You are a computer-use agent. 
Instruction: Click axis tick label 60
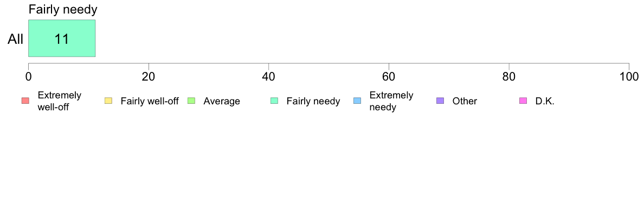(389, 77)
